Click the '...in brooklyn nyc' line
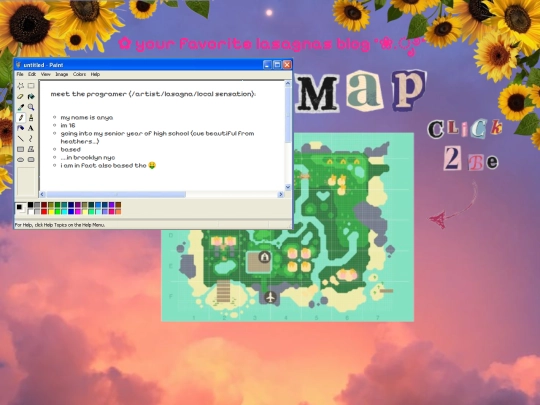The height and width of the screenshot is (405, 540). [88, 157]
